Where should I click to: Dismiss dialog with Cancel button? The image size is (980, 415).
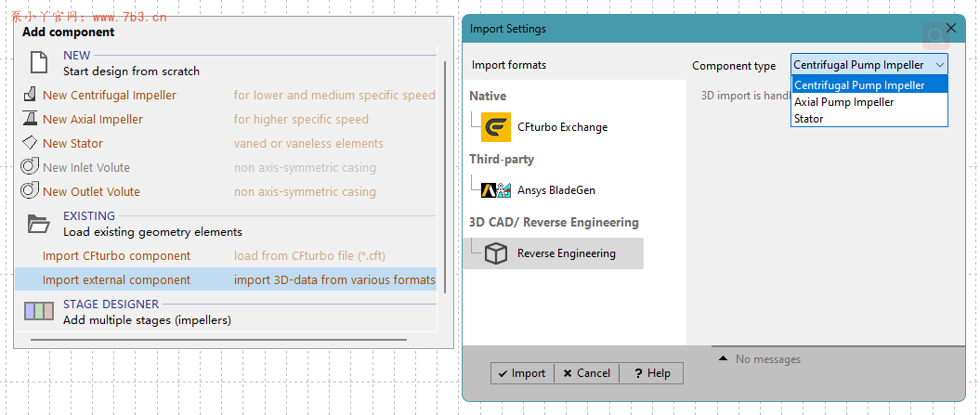(x=586, y=373)
